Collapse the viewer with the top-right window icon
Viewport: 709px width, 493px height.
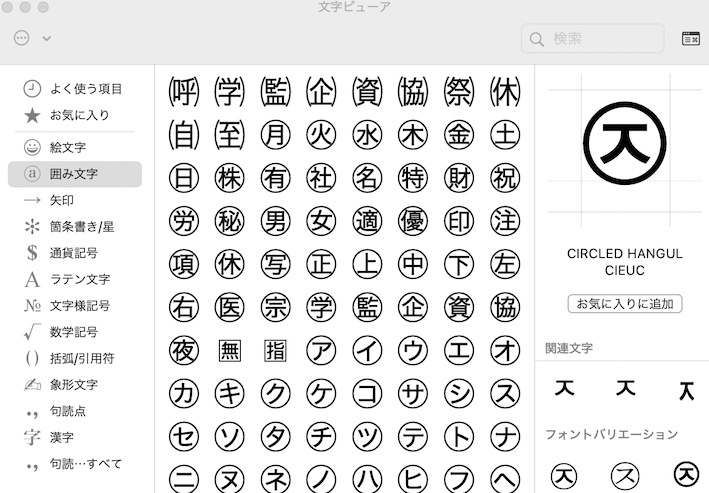(x=690, y=38)
